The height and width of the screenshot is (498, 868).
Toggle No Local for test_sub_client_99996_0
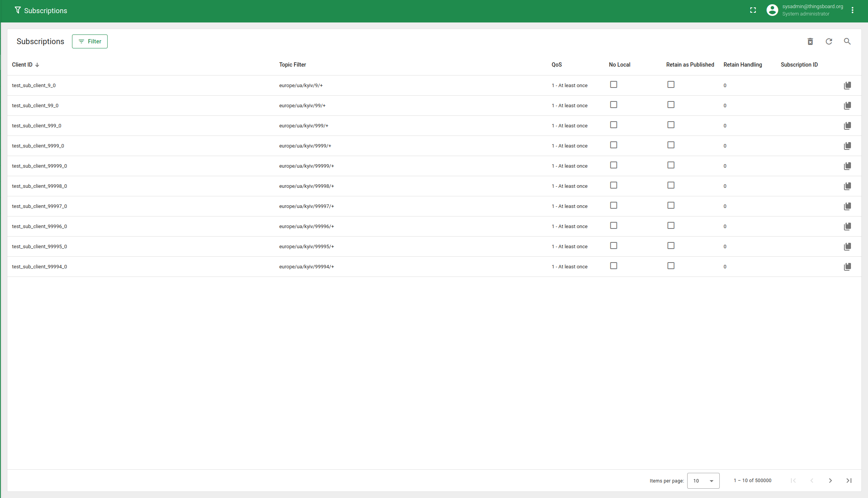click(x=613, y=226)
